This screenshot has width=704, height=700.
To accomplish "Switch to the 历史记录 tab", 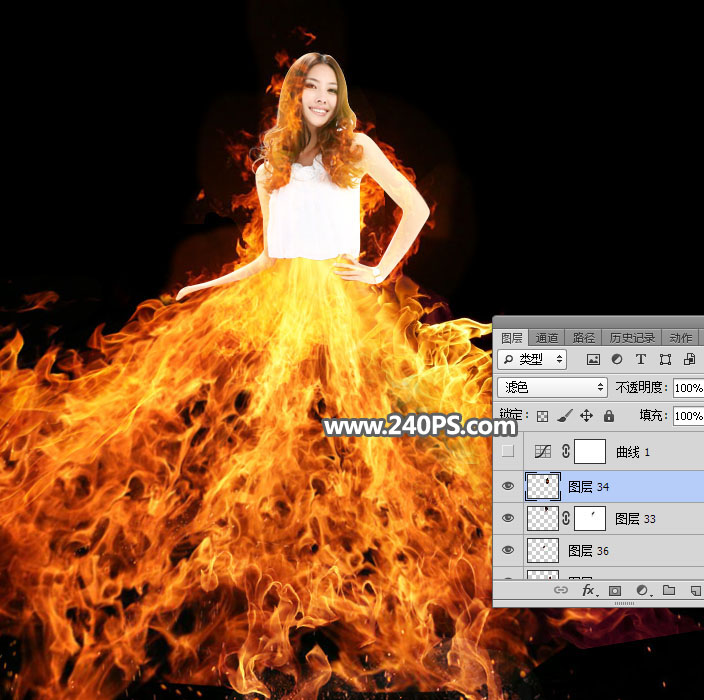I will [x=632, y=338].
